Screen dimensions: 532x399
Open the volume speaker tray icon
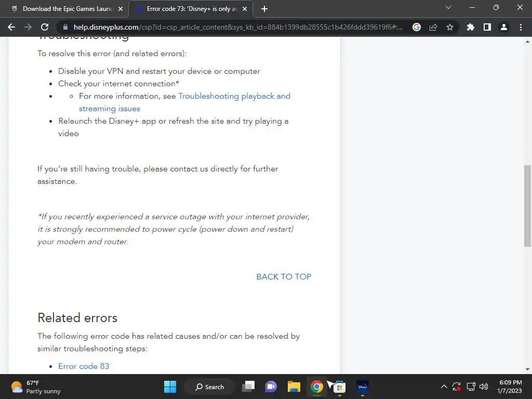(484, 387)
